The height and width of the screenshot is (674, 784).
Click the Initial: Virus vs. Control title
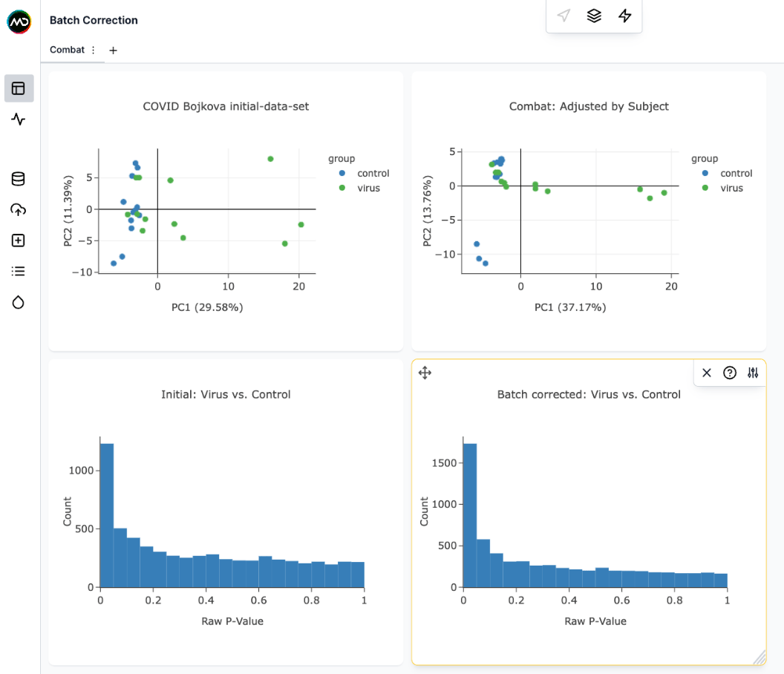click(226, 394)
